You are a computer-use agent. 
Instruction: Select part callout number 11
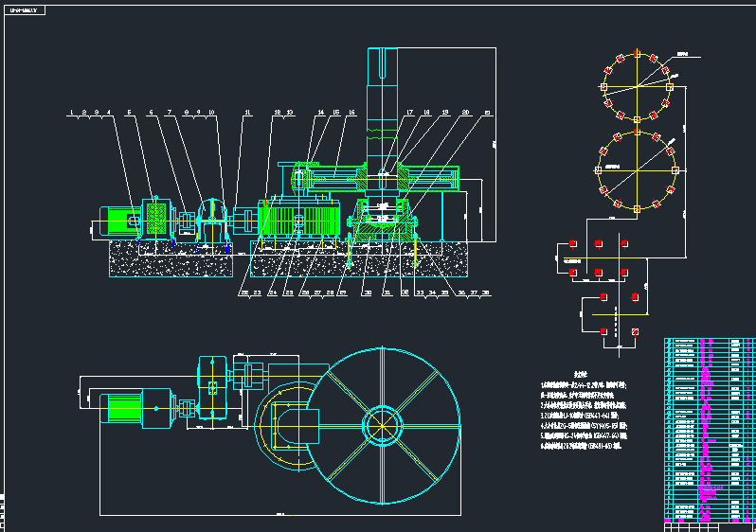pos(247,113)
